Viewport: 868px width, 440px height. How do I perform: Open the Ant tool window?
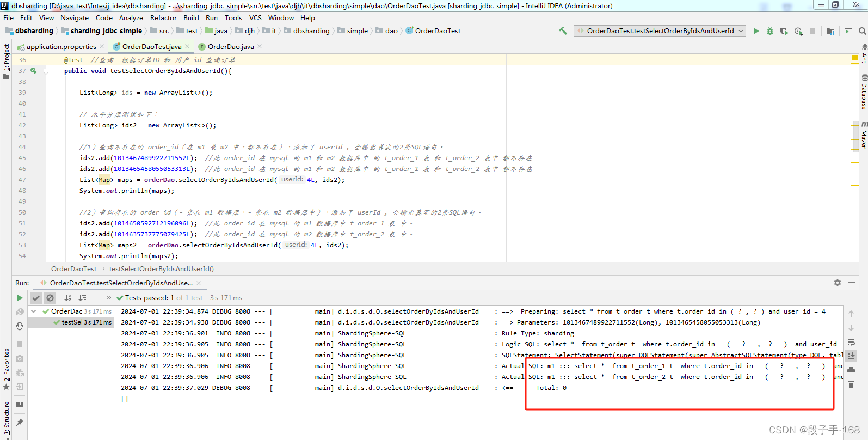coord(864,54)
